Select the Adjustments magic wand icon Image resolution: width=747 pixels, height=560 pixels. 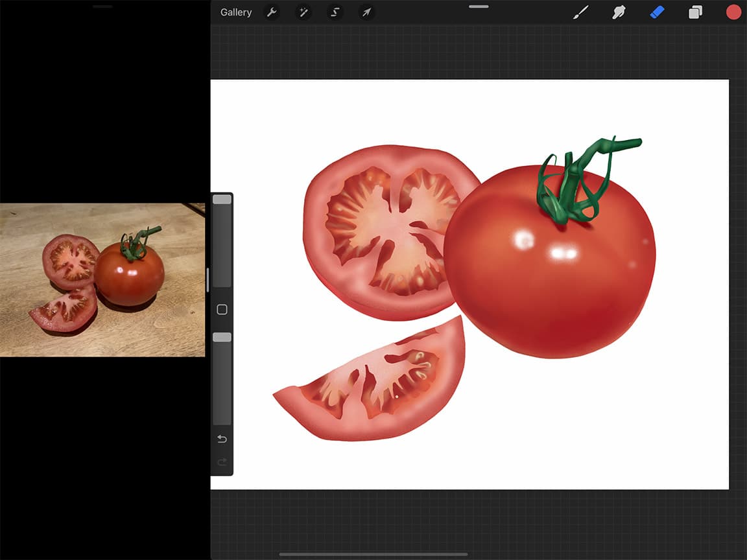[x=303, y=12]
